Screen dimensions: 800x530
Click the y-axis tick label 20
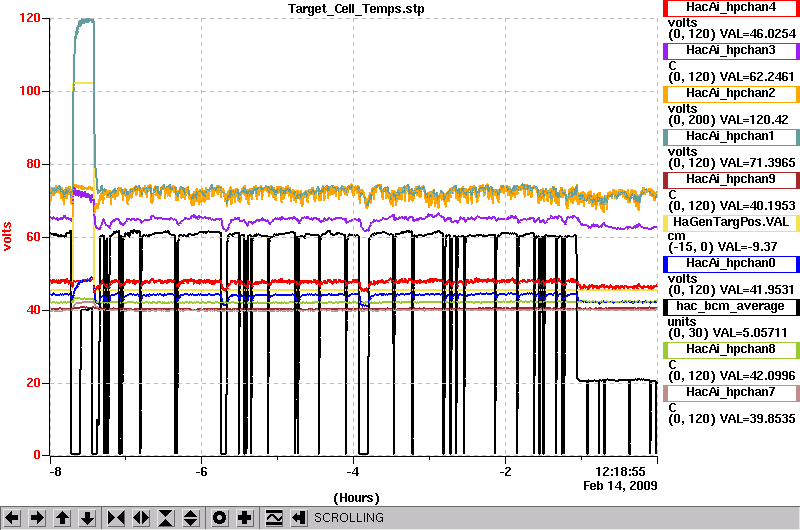tap(33, 383)
